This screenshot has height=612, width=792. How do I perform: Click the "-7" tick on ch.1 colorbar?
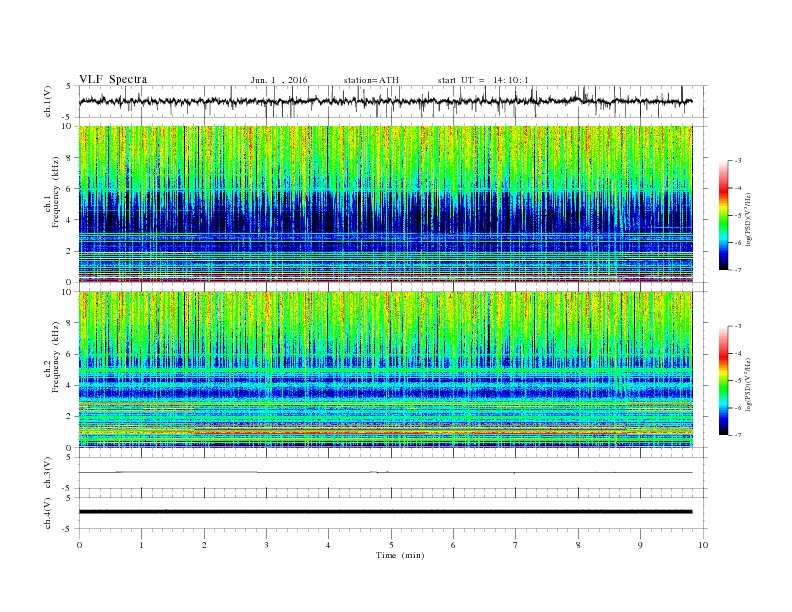738,270
